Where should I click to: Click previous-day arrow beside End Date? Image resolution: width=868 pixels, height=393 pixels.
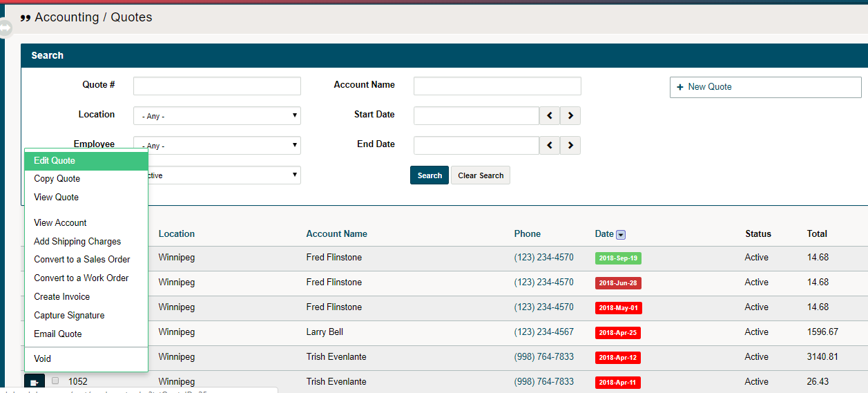pyautogui.click(x=550, y=146)
